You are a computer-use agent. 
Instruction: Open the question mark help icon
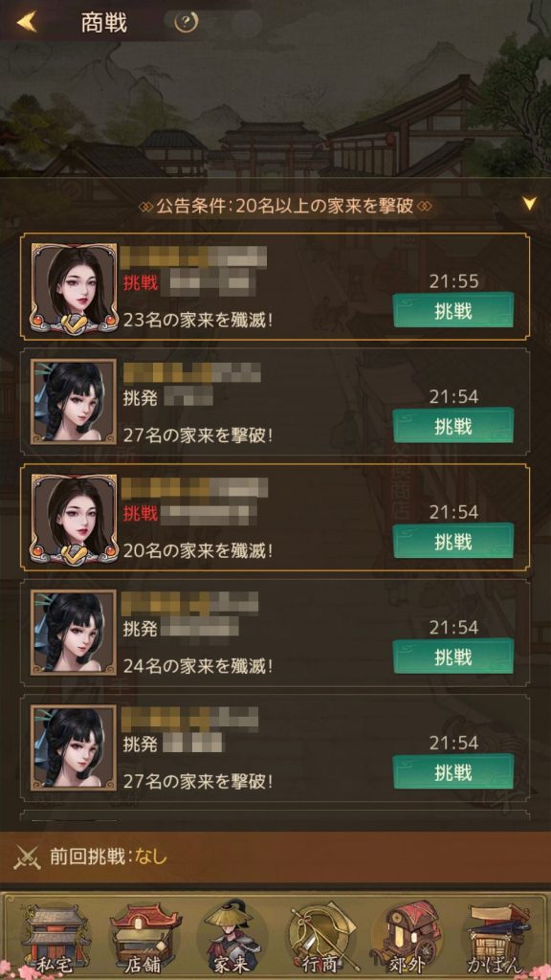183,23
